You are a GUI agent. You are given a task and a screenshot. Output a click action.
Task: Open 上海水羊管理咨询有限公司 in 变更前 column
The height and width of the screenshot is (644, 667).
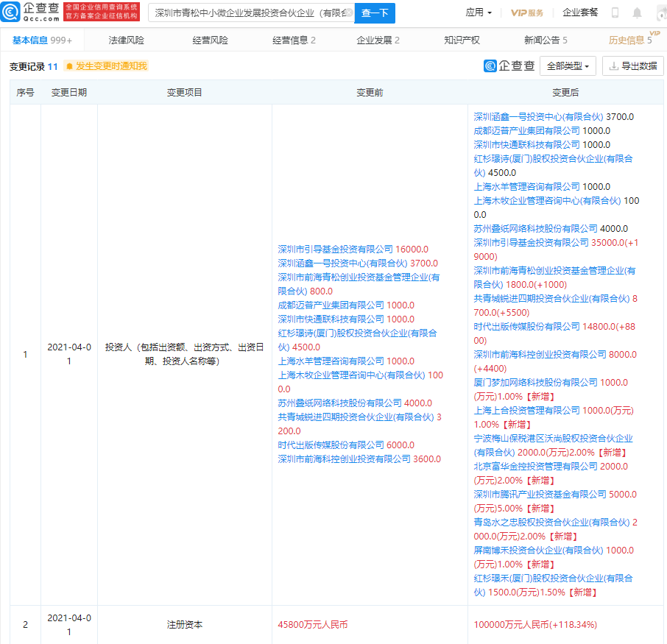click(331, 361)
